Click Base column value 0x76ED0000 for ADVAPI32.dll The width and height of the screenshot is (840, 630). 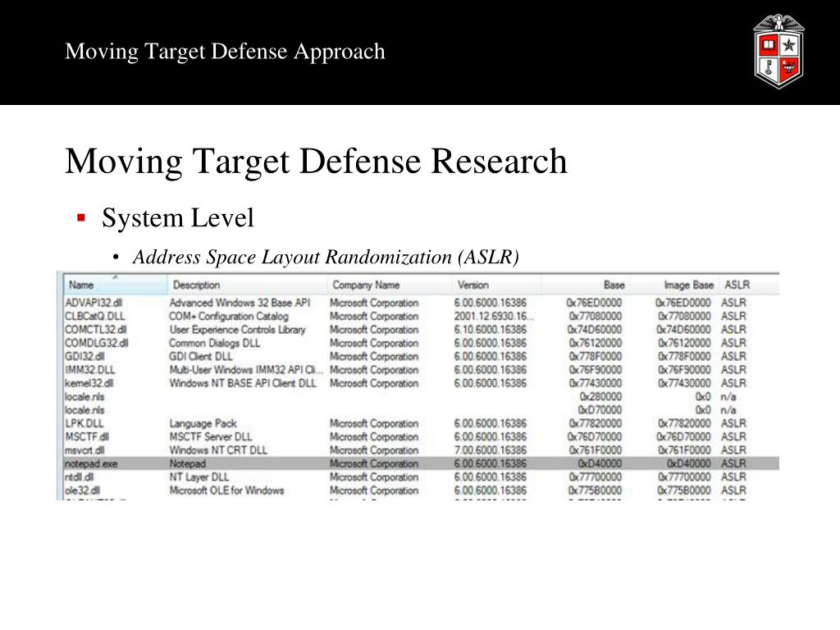pos(594,303)
